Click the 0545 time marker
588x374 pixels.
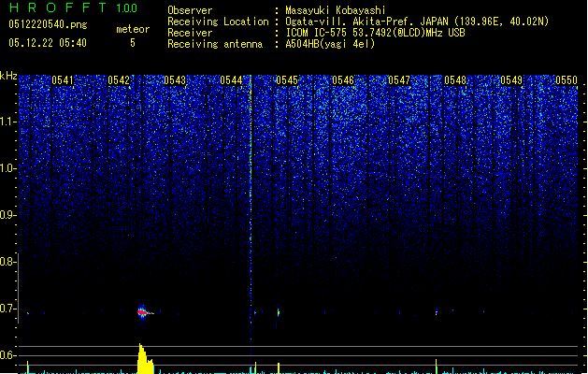[x=287, y=80]
